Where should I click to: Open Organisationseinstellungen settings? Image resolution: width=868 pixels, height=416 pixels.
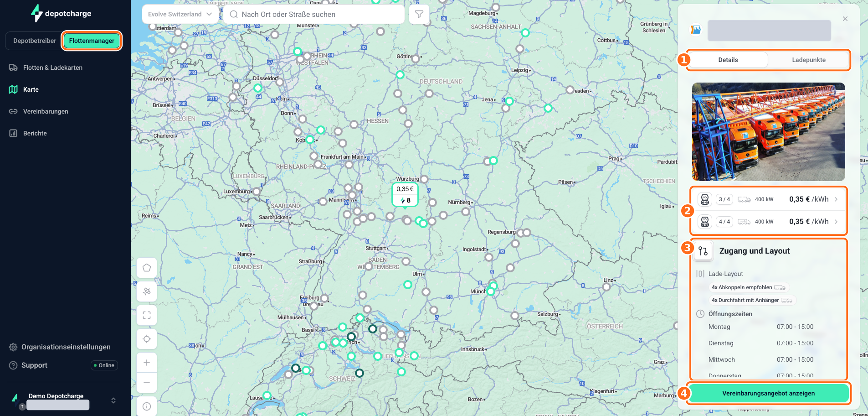point(66,347)
